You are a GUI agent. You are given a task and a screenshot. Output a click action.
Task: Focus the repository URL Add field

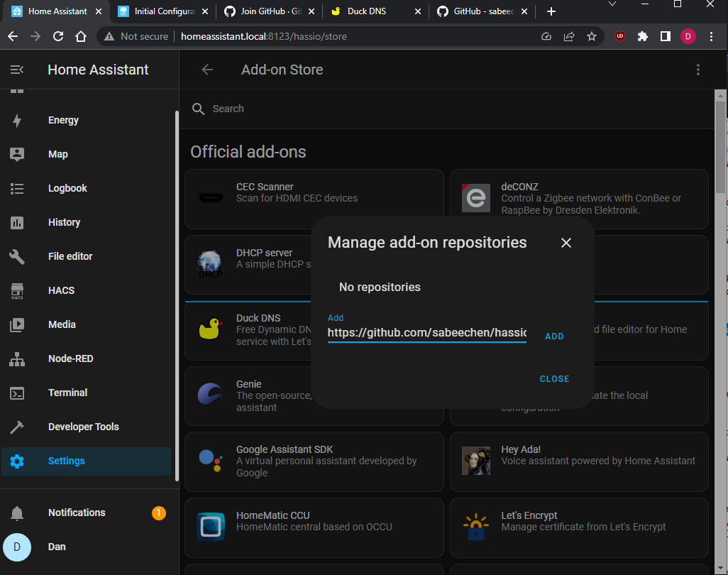(426, 333)
